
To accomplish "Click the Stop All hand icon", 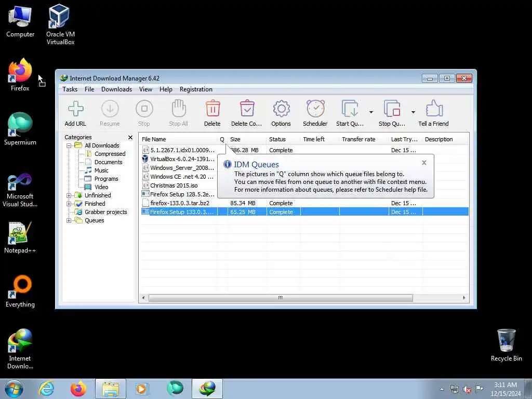I will pos(179,109).
